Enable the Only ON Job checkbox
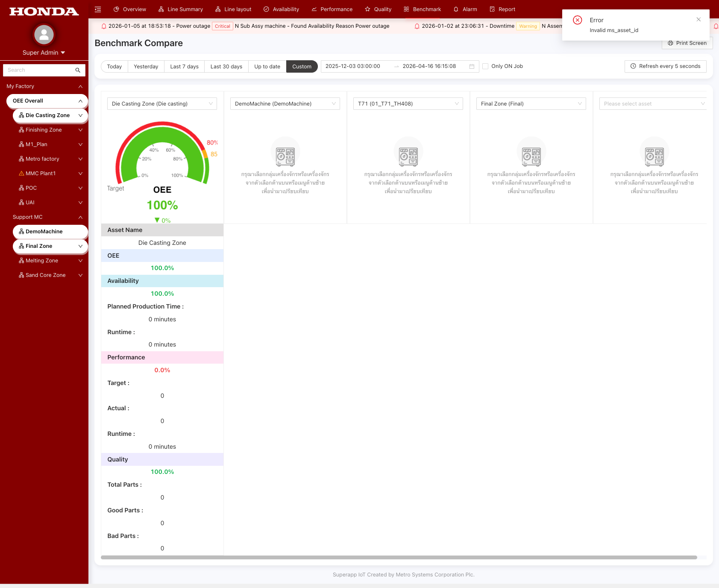Viewport: 719px width, 588px height. click(x=485, y=66)
